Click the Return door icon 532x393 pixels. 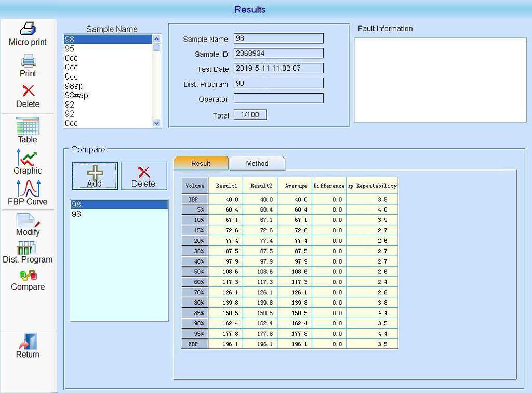28,342
